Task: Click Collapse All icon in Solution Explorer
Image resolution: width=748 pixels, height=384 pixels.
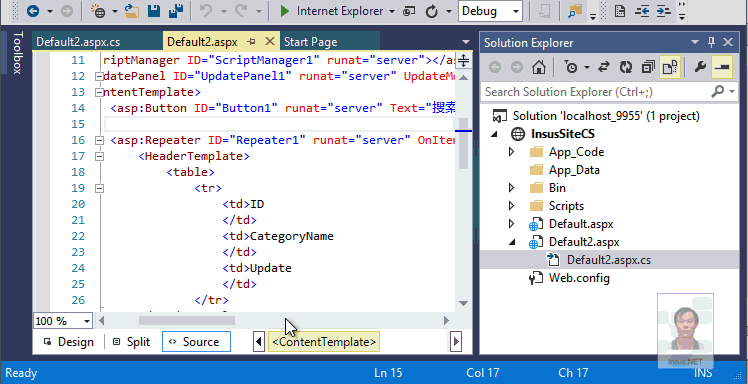Action: click(648, 67)
